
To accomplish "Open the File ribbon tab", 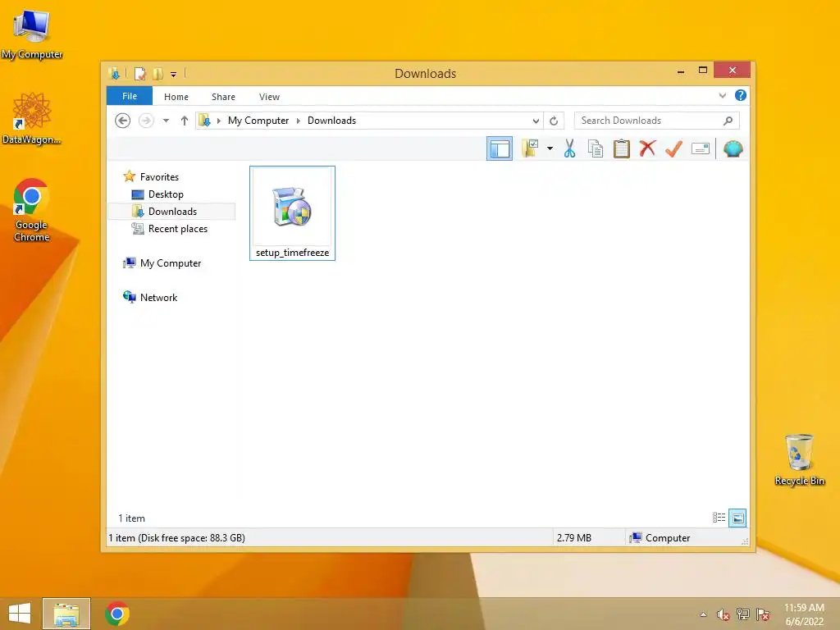I will [x=130, y=96].
